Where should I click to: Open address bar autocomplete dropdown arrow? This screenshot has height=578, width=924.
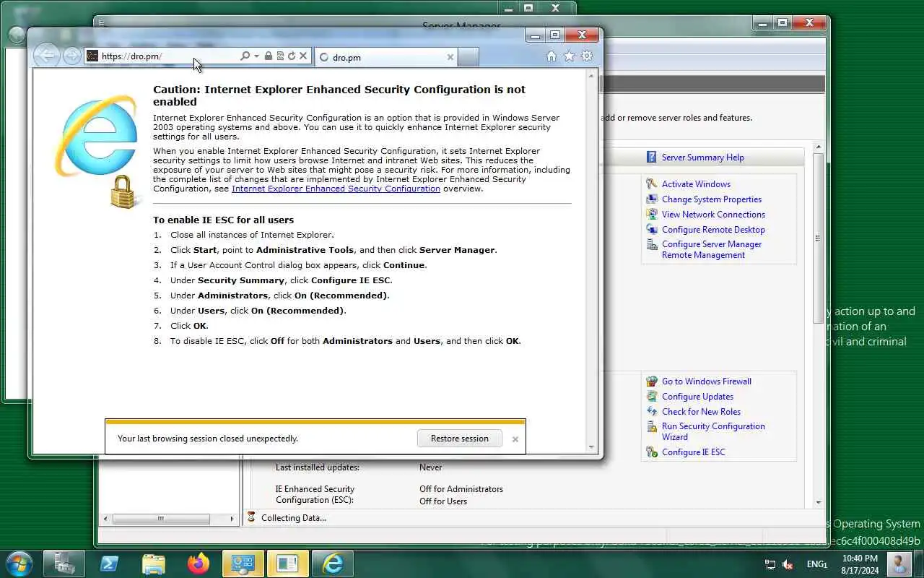pyautogui.click(x=256, y=56)
